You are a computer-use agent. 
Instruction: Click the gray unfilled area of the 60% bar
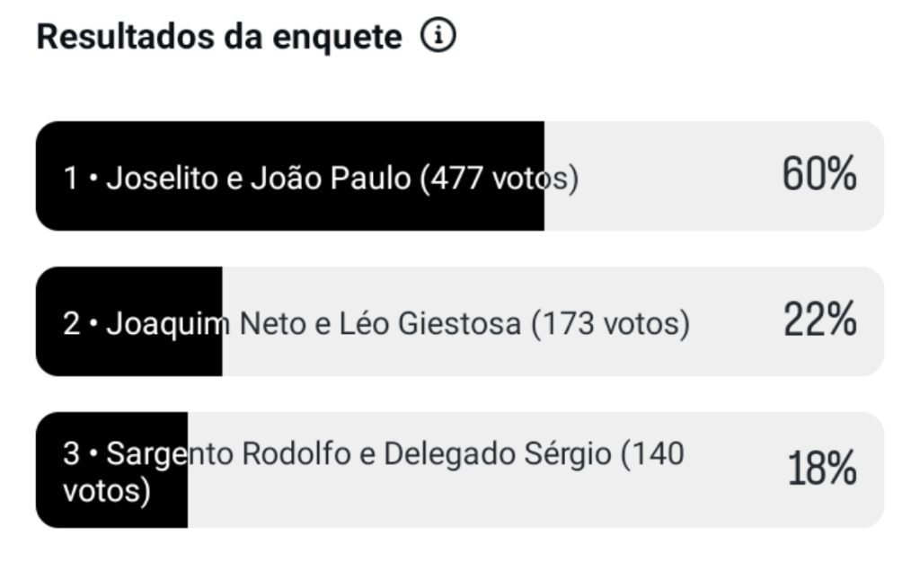coord(657,176)
